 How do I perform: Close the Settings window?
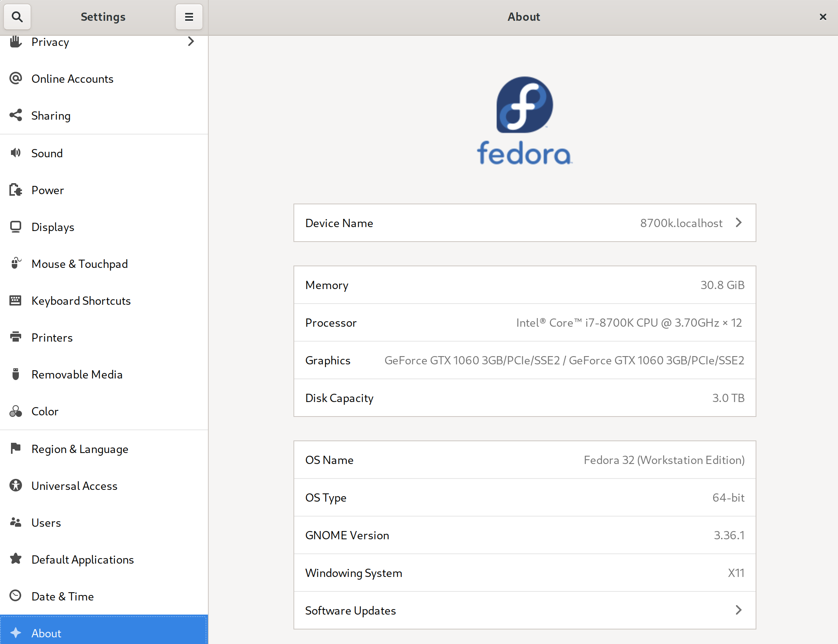823,17
